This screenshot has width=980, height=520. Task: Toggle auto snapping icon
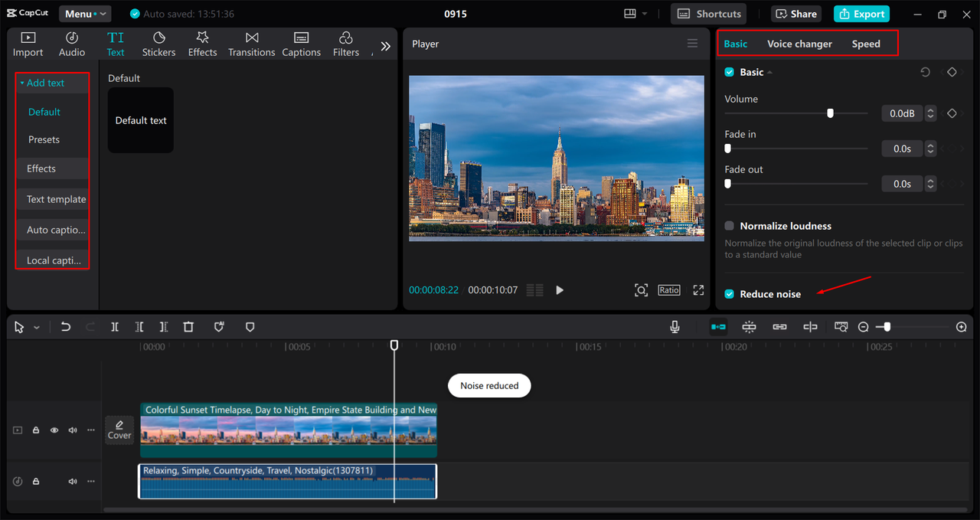tap(749, 327)
